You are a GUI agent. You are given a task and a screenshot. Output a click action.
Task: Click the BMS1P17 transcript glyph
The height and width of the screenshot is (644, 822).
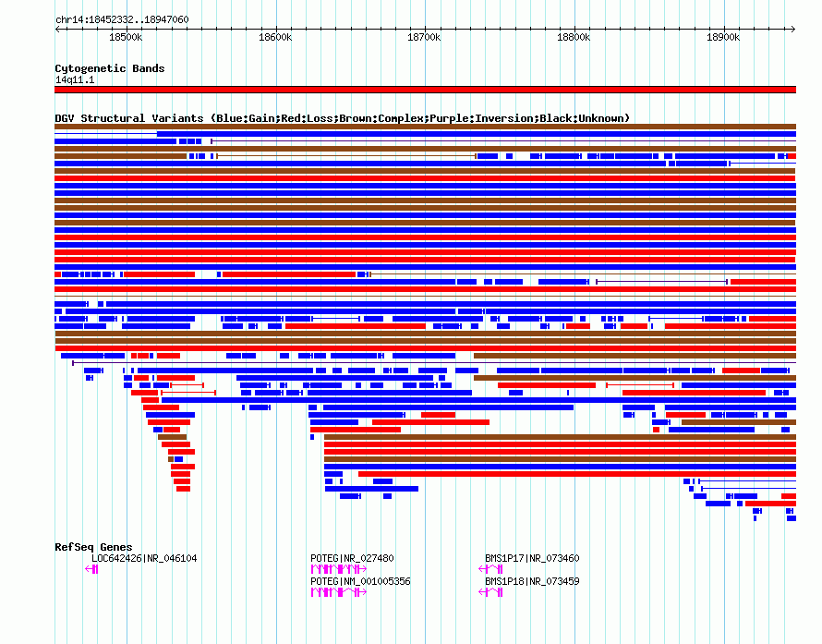click(490, 569)
